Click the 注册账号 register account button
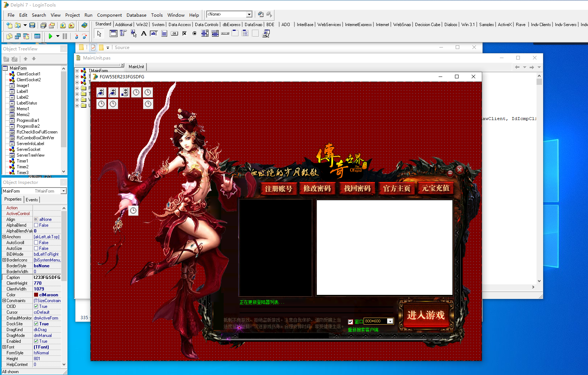The width and height of the screenshot is (588, 375). point(278,189)
